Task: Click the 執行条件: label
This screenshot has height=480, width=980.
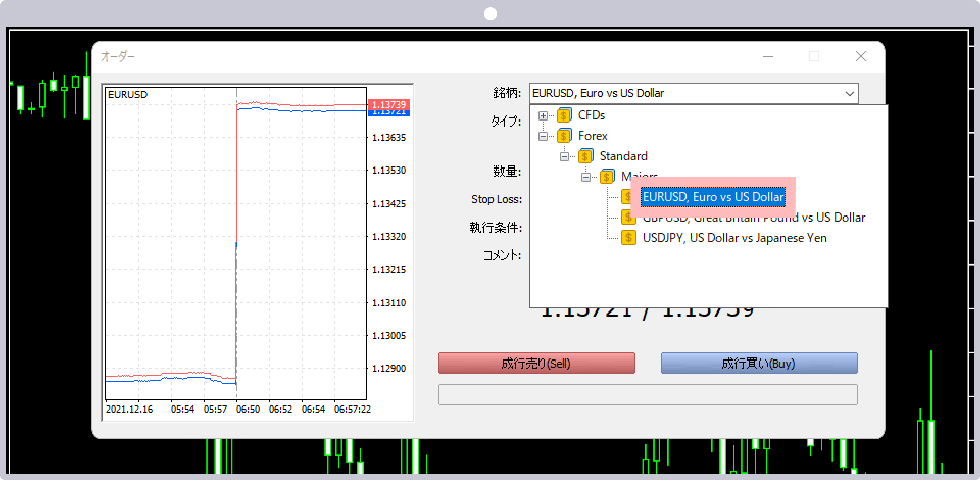Action: tap(496, 227)
